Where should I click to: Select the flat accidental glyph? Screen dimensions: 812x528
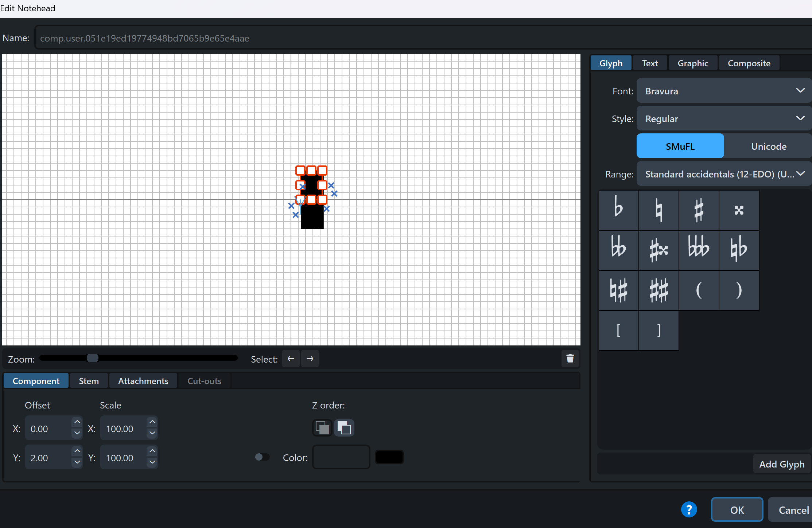click(x=618, y=210)
